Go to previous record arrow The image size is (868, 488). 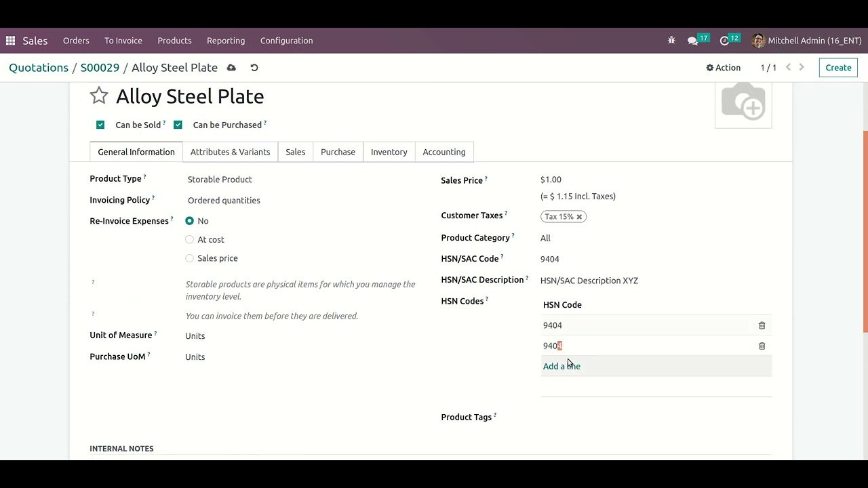pyautogui.click(x=788, y=68)
